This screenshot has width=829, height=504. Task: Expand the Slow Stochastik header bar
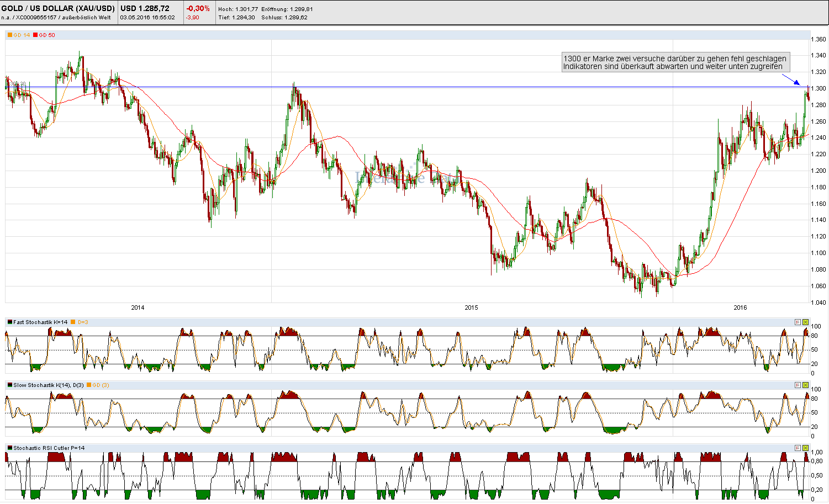pyautogui.click(x=387, y=385)
